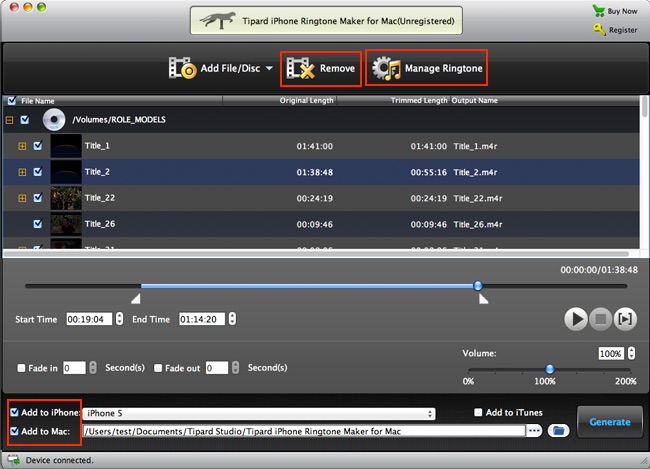This screenshot has width=650, height=469.
Task: Uncheck the Title_2 checkbox
Action: click(38, 172)
